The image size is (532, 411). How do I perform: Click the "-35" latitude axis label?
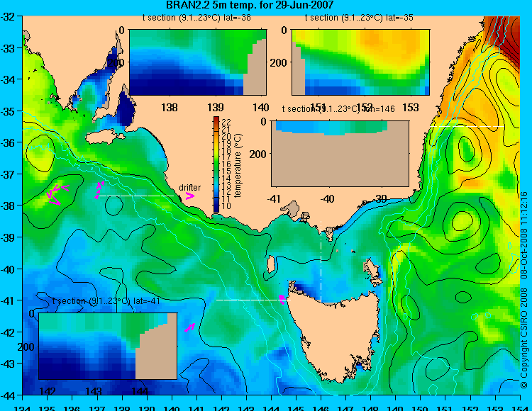(x=8, y=111)
